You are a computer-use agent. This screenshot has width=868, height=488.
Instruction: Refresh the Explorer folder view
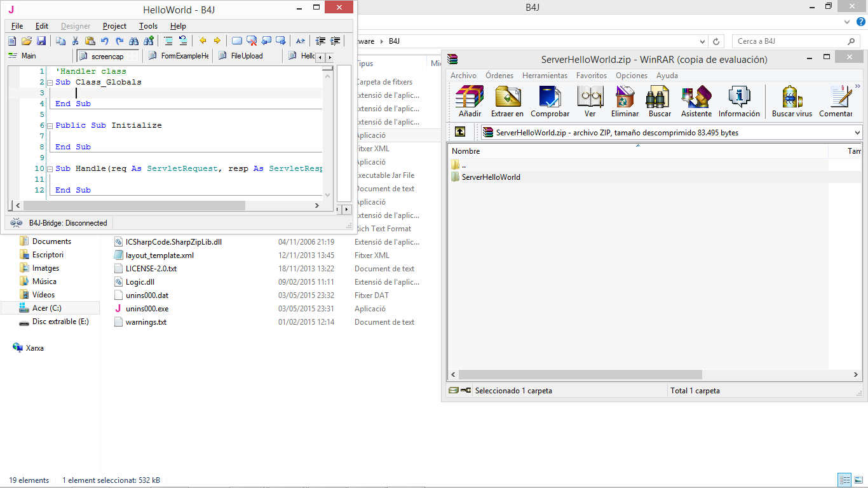(x=716, y=41)
